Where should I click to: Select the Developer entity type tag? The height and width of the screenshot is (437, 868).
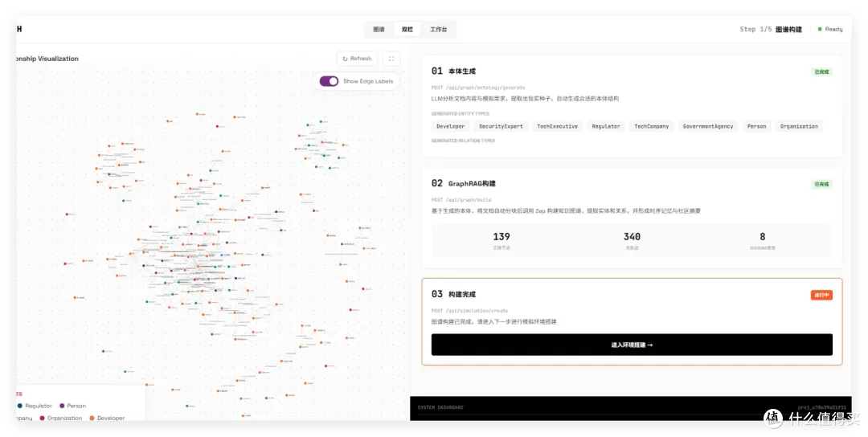(451, 127)
